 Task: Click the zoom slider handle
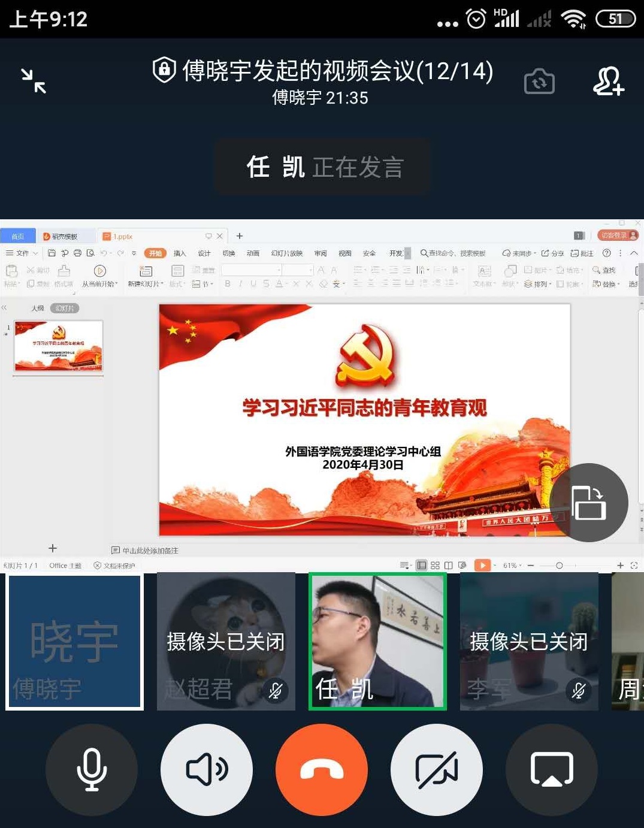[x=559, y=566]
